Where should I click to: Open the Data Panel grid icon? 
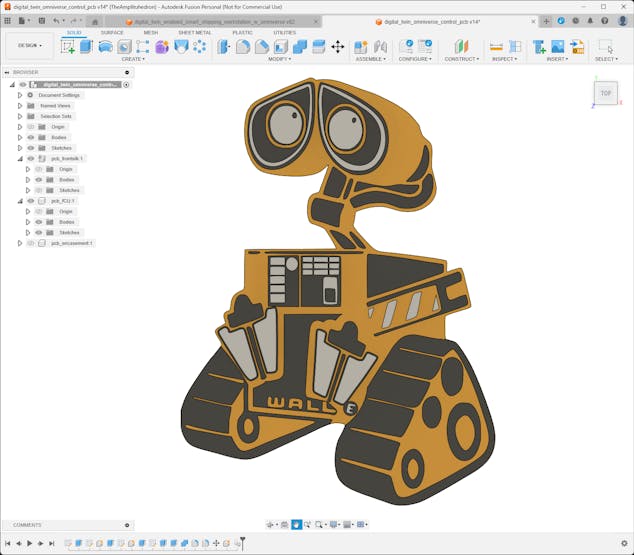8,20
